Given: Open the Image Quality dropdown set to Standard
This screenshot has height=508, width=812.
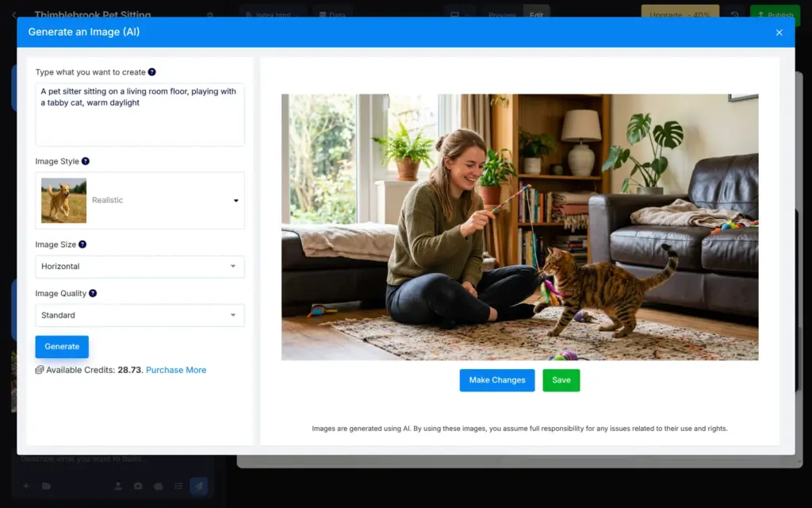Looking at the screenshot, I should pos(140,315).
